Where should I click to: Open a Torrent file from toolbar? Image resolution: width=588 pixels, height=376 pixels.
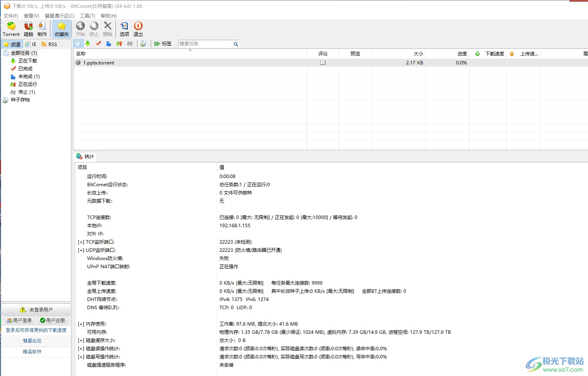coord(11,29)
